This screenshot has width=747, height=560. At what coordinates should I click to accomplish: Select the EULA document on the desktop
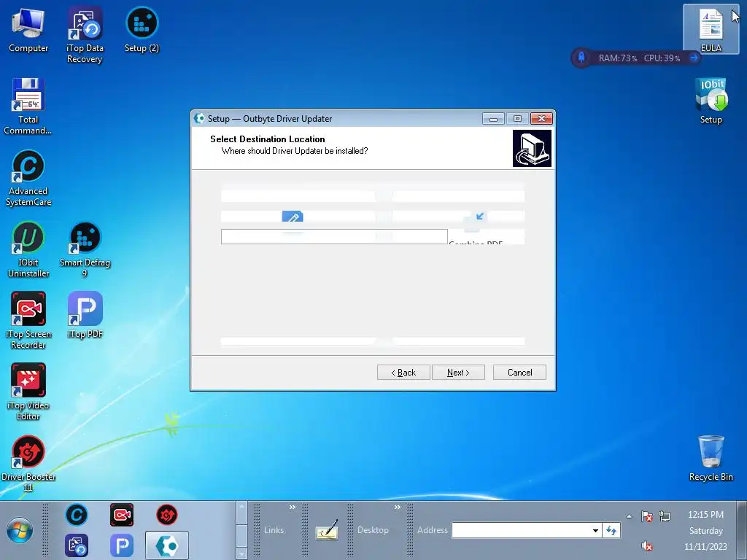(711, 30)
